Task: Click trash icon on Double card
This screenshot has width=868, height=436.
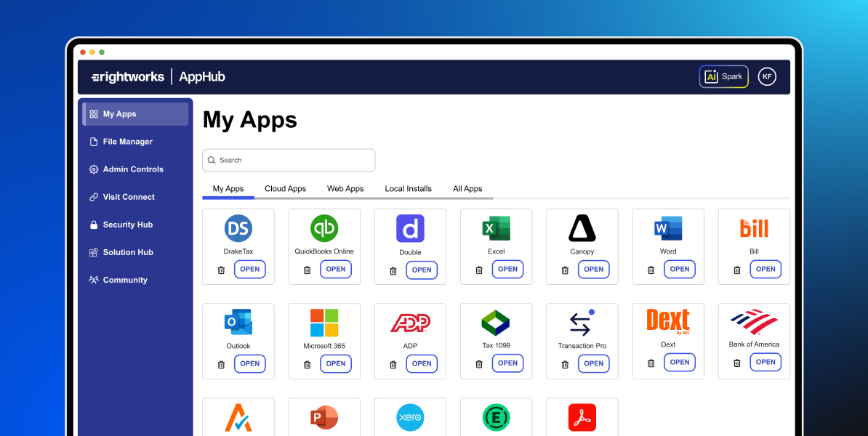Action: point(393,271)
